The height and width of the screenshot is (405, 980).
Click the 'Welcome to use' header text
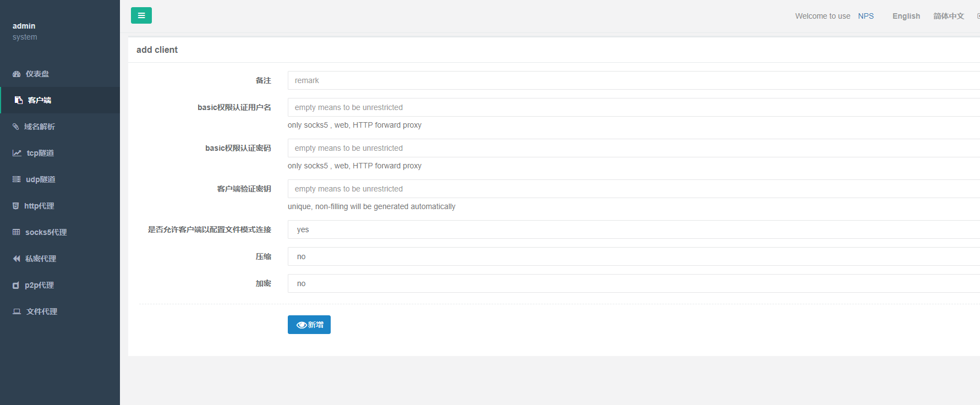(823, 16)
